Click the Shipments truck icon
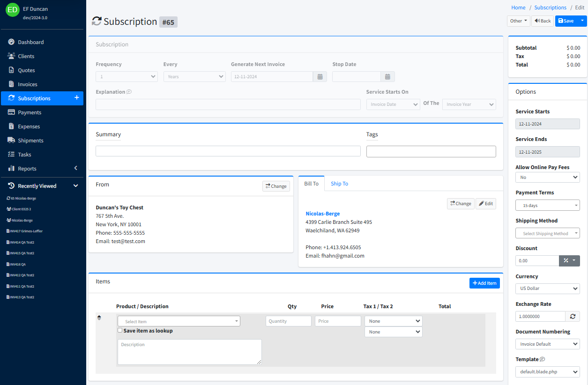Viewport: 588px width, 385px height. pyautogui.click(x=11, y=141)
